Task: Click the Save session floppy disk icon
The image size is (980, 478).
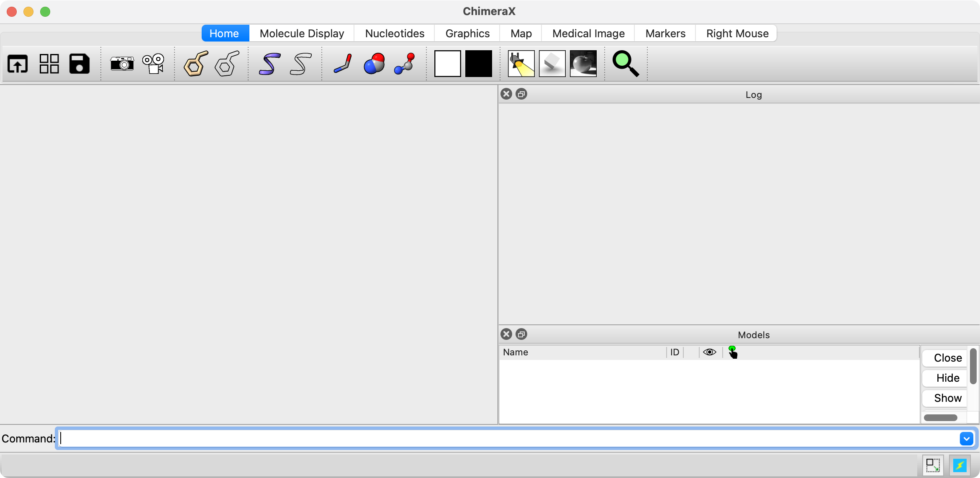Action: point(79,64)
